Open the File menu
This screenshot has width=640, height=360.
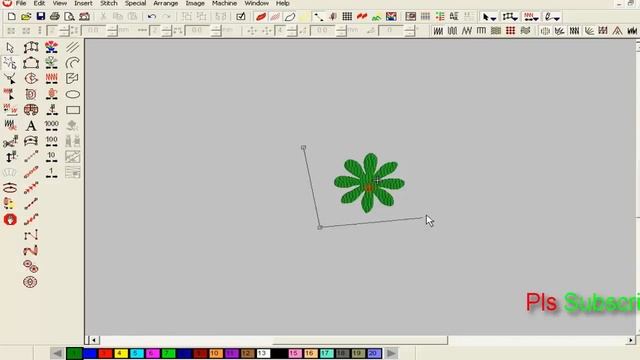pyautogui.click(x=21, y=3)
